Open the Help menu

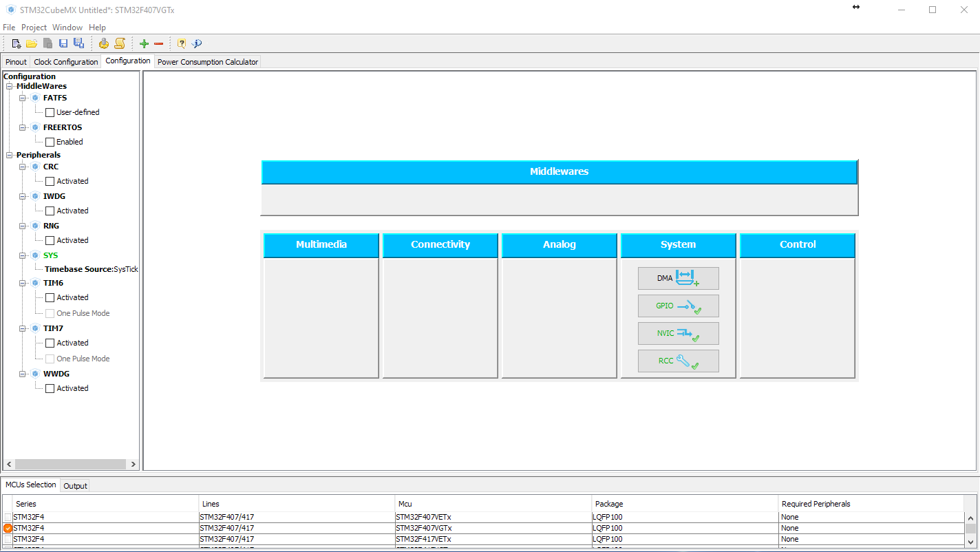pos(98,28)
